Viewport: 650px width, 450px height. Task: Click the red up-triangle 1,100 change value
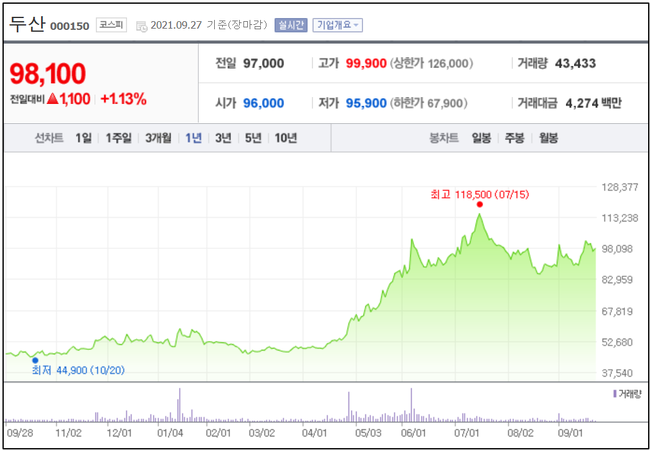(69, 99)
